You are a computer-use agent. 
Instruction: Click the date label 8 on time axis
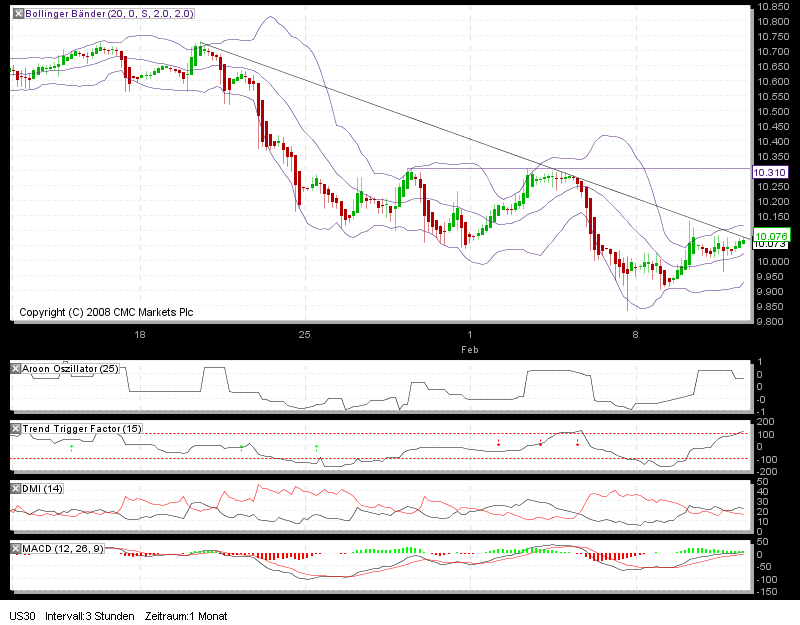(x=635, y=335)
